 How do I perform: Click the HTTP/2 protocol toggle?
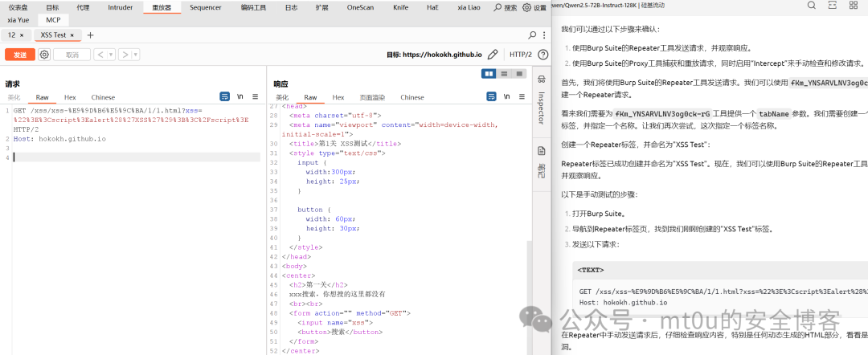click(x=520, y=55)
